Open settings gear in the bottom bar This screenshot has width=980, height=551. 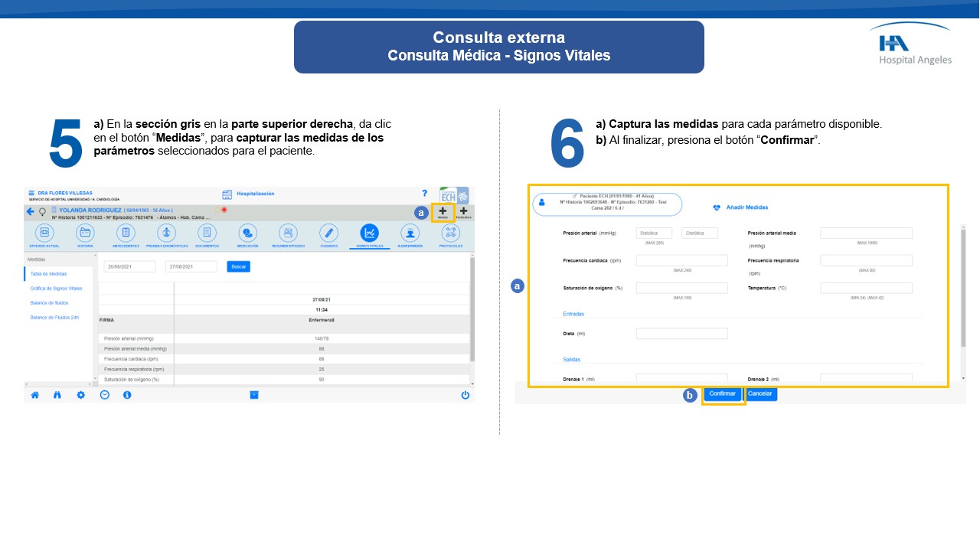pyautogui.click(x=80, y=395)
